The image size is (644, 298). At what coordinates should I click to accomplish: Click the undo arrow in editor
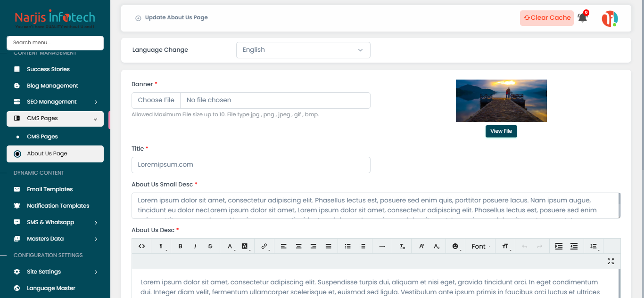pyautogui.click(x=525, y=246)
